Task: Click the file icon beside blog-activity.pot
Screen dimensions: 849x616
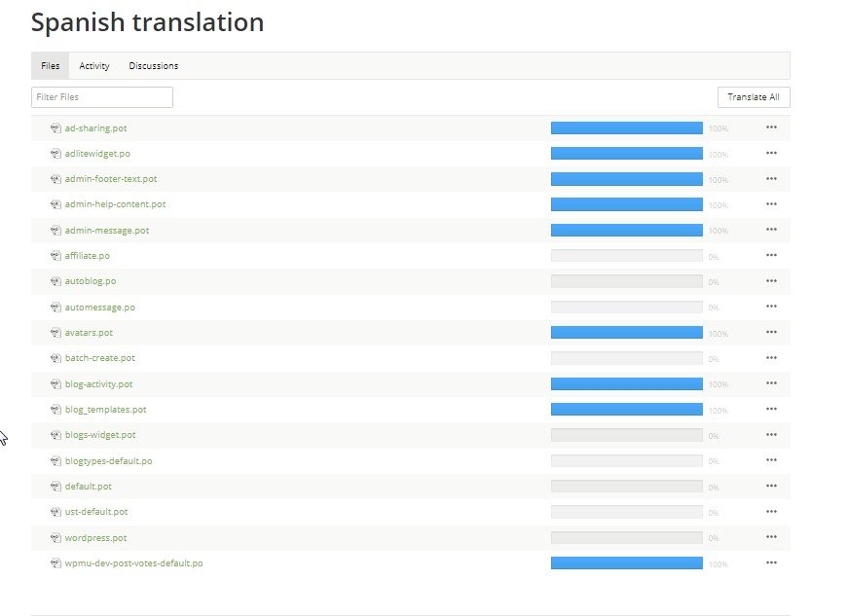Action: 55,384
